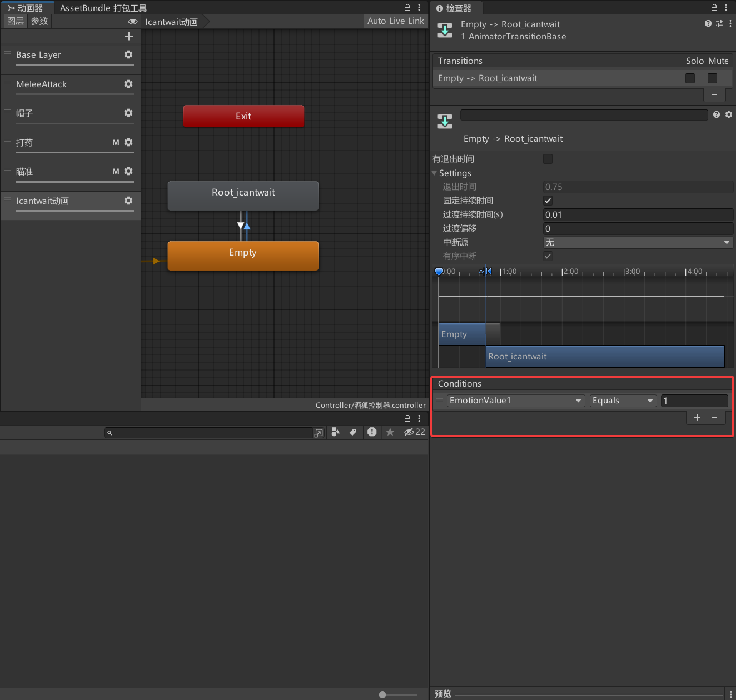Click the Auto Live Link button
Image resolution: width=736 pixels, height=700 pixels.
click(x=395, y=21)
